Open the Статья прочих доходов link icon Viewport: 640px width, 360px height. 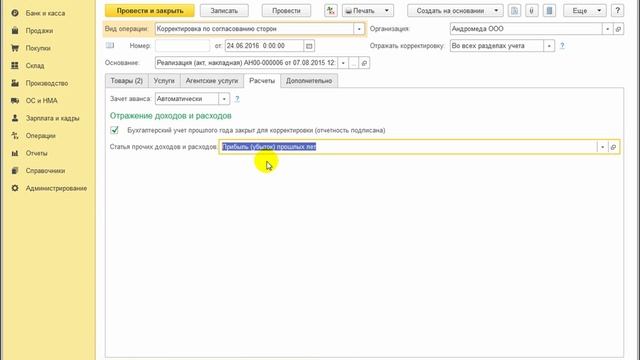pos(613,147)
